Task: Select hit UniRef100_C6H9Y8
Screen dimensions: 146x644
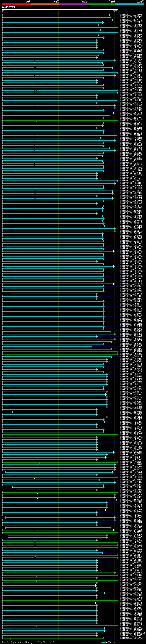Action: coord(131,374)
